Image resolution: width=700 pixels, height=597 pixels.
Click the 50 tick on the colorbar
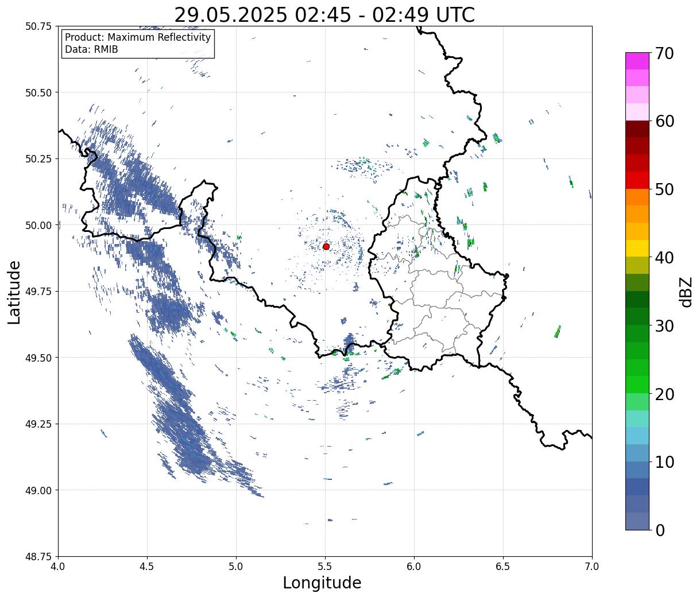(664, 189)
